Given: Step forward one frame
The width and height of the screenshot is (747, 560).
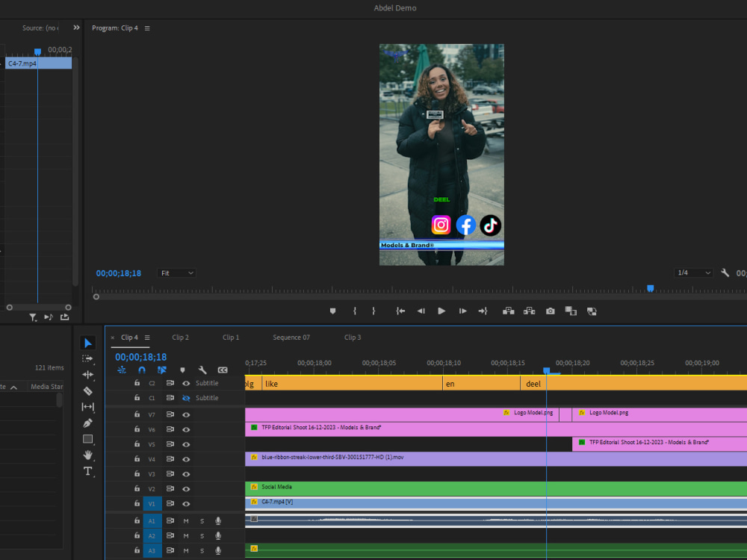Looking at the screenshot, I should 462,311.
